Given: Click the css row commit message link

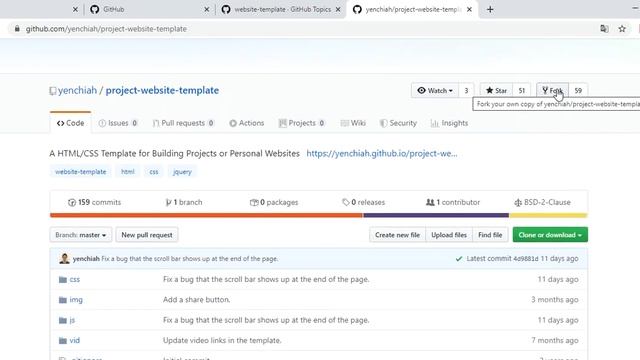Looking at the screenshot, I should [x=266, y=279].
